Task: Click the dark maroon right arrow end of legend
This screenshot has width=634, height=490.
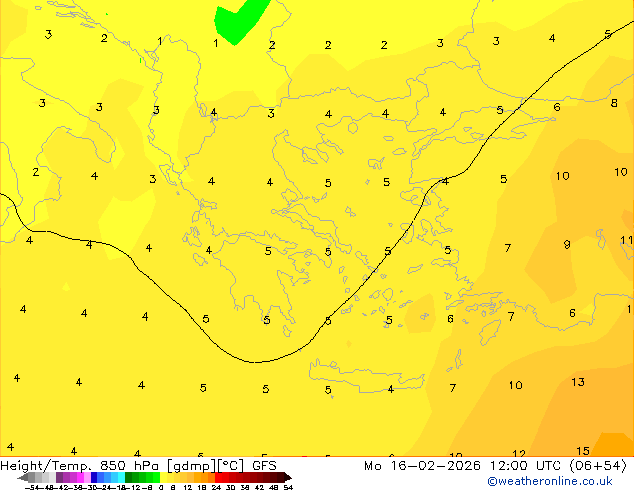Action: pos(288,478)
